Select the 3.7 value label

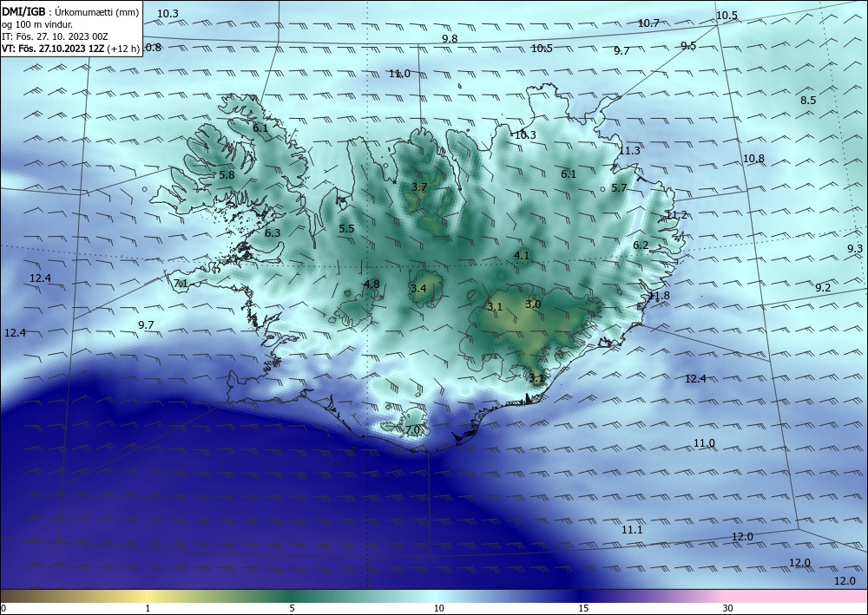[419, 187]
